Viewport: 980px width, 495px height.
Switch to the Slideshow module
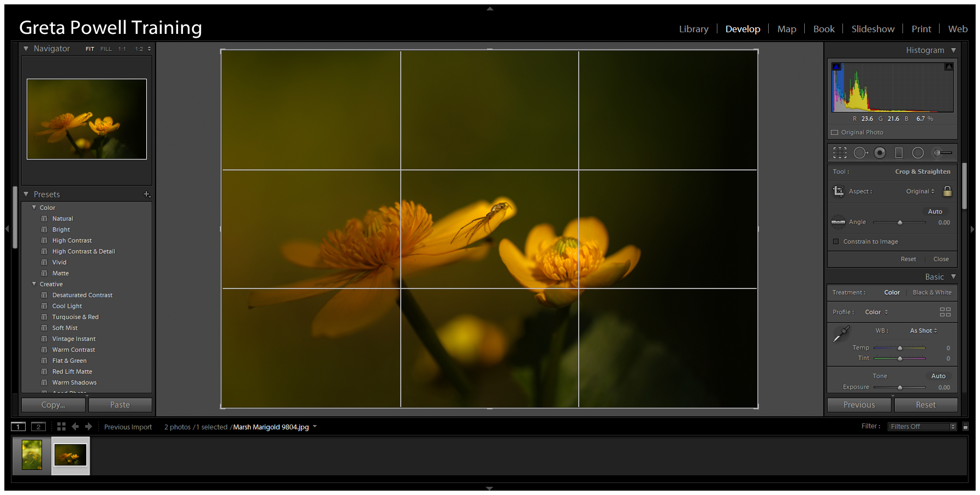[x=873, y=28]
